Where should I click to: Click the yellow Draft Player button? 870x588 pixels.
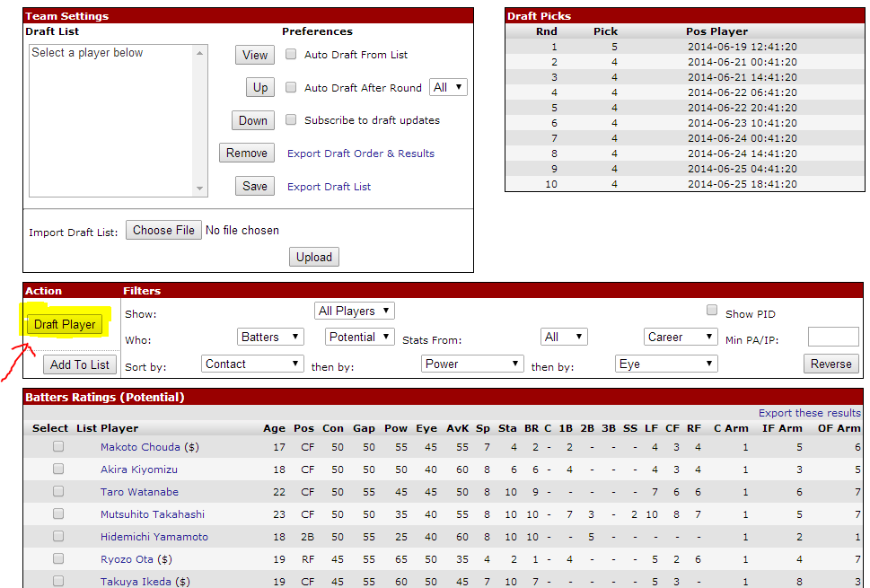coord(65,324)
